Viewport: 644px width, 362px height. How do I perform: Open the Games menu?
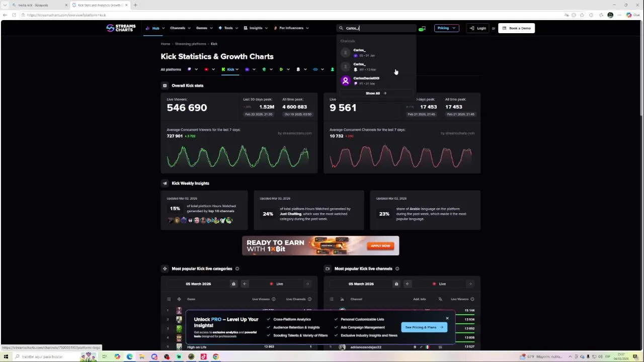[204, 28]
